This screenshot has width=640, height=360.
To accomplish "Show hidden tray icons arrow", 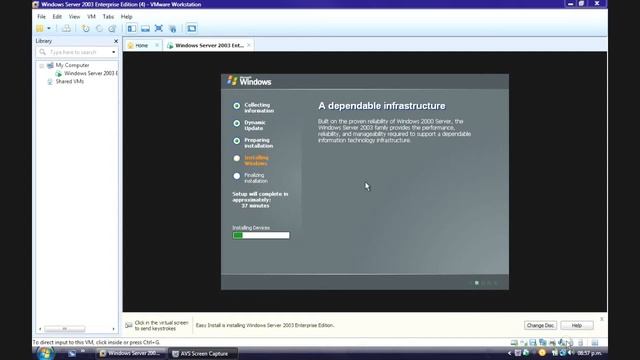I will point(509,353).
